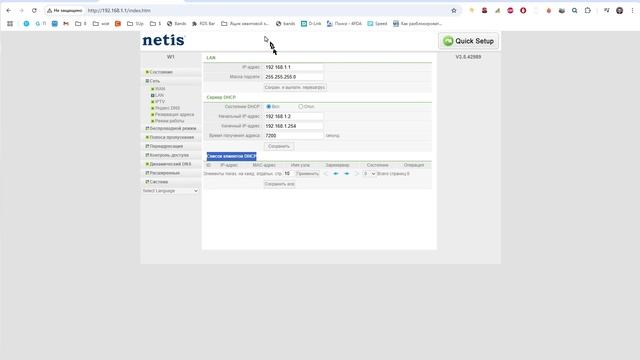Click the Применить button in pagination row

coord(307,174)
